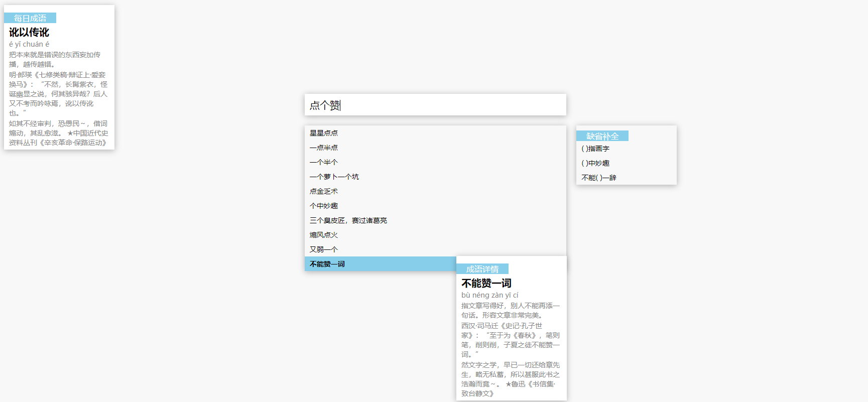Select the suggestion 一个萝卜一个坑

[x=435, y=177]
